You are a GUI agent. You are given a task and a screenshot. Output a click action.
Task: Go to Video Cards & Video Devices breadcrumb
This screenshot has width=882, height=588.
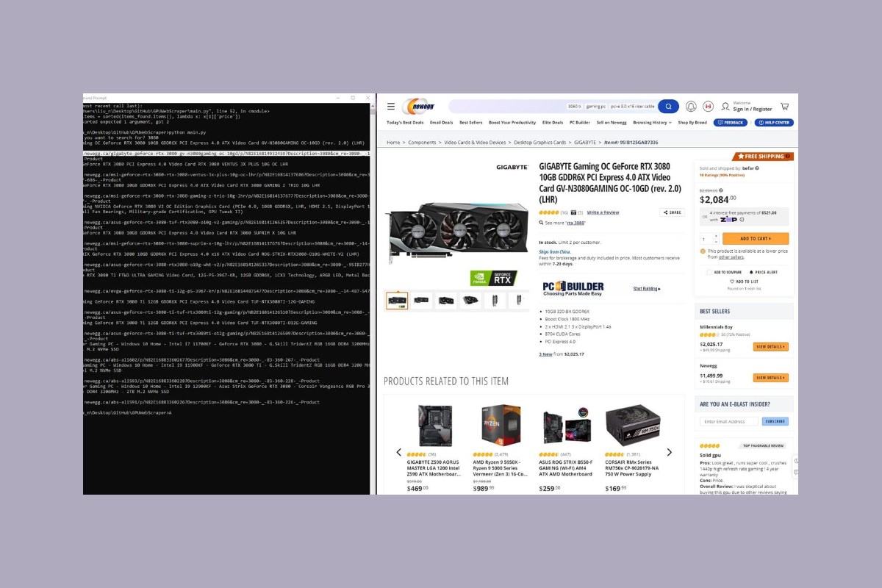(475, 143)
